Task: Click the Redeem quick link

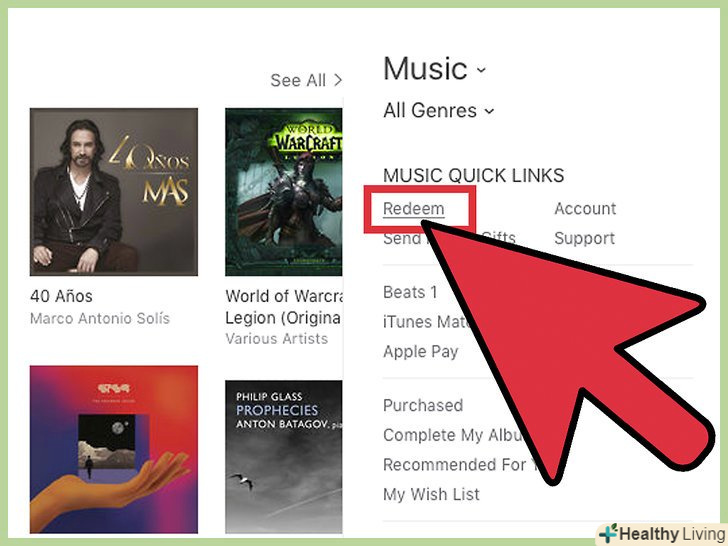Action: click(414, 209)
